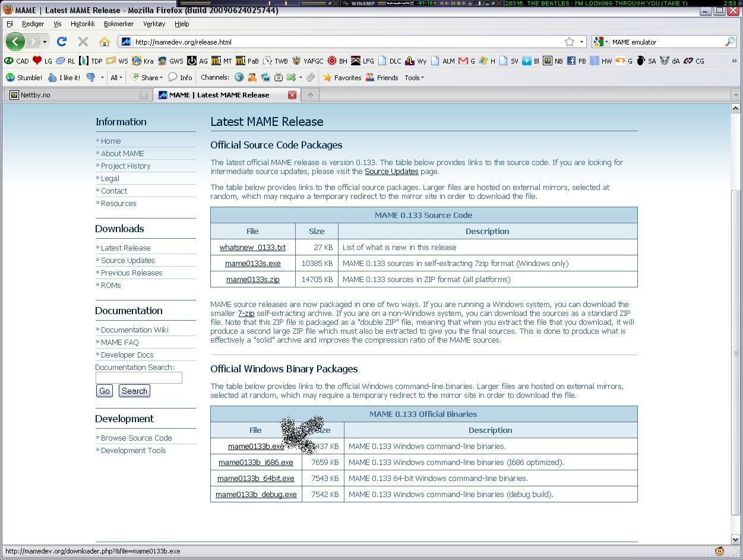The height and width of the screenshot is (560, 743).
Task: Click the thumbs-down dislike icon
Action: pos(91,77)
